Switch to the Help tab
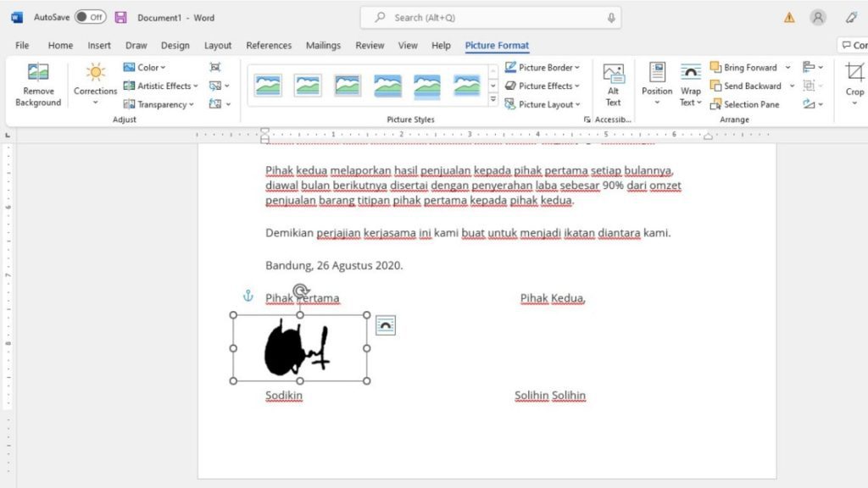This screenshot has height=488, width=868. pos(441,46)
